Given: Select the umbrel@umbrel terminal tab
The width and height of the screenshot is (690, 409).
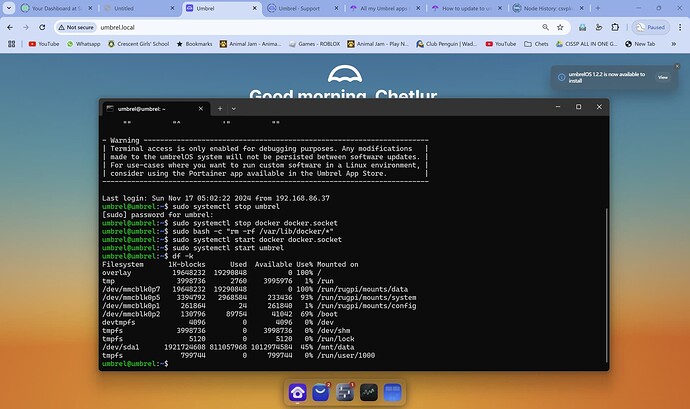Looking at the screenshot, I should tap(155, 109).
